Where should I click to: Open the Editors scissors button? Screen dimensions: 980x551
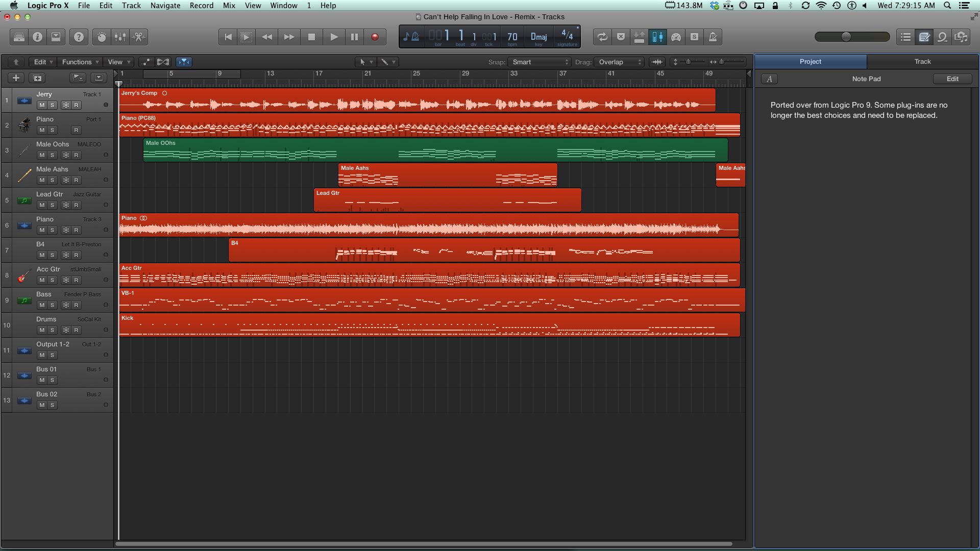[x=138, y=37]
